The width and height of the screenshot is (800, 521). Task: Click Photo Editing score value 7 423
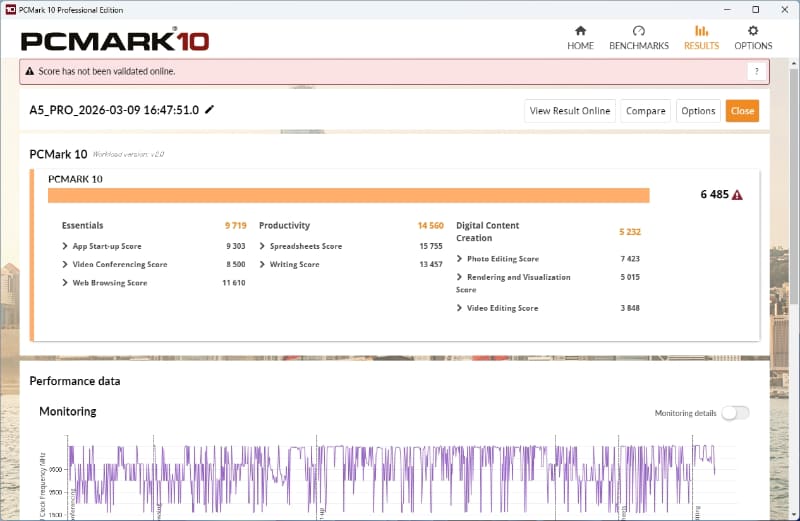pyautogui.click(x=630, y=259)
